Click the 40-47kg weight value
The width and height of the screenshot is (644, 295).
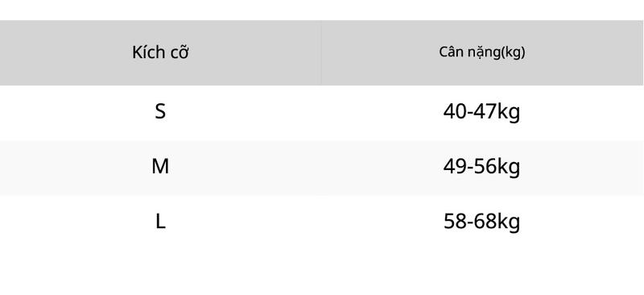tap(481, 112)
